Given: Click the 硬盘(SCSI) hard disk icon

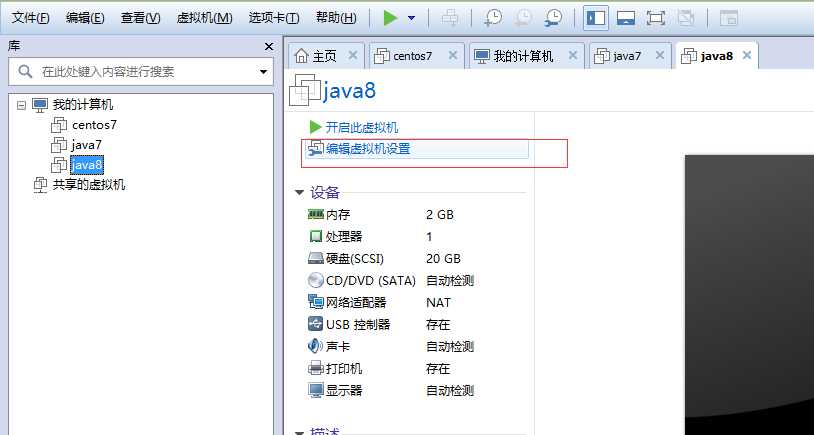Looking at the screenshot, I should [316, 258].
